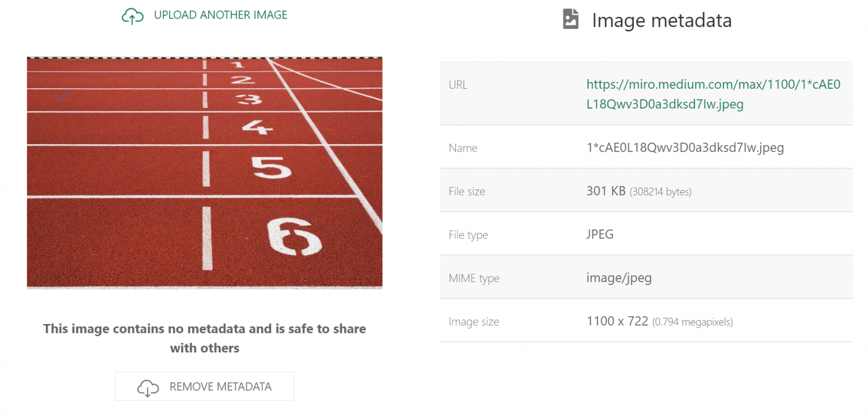Image resolution: width=868 pixels, height=419 pixels.
Task: Click the UPLOAD ANOTHER IMAGE link
Action: point(220,15)
